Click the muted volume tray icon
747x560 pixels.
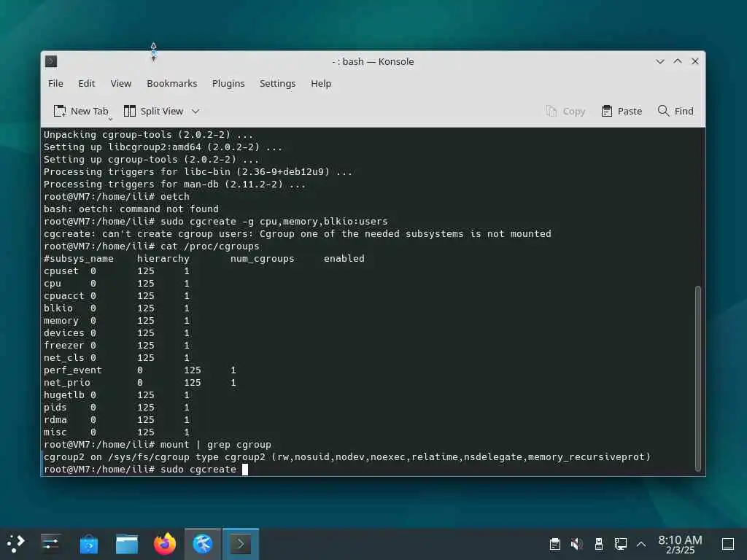click(576, 544)
